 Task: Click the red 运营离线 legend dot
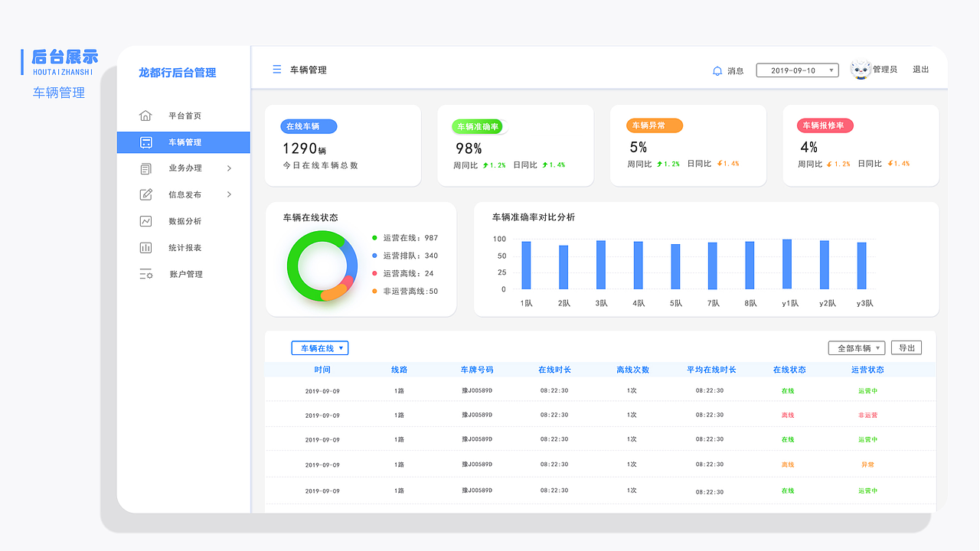[374, 273]
